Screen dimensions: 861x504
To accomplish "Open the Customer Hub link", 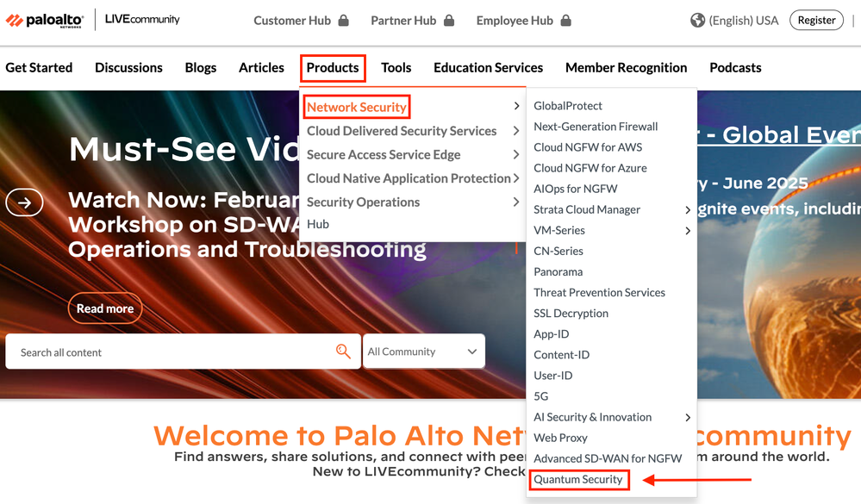I will (292, 21).
